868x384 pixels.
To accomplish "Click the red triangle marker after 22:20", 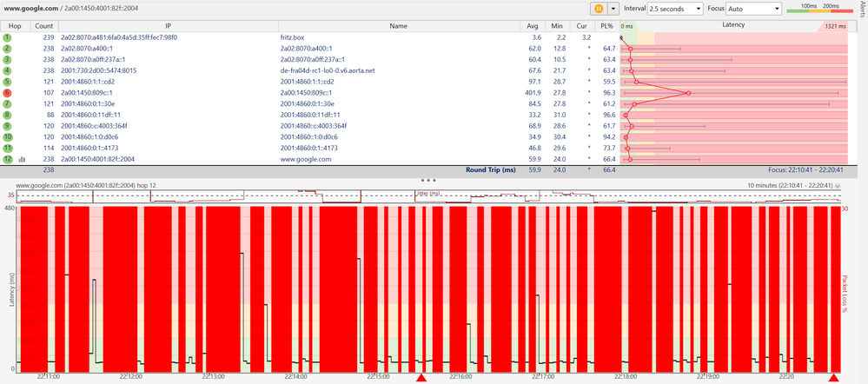I will (833, 377).
